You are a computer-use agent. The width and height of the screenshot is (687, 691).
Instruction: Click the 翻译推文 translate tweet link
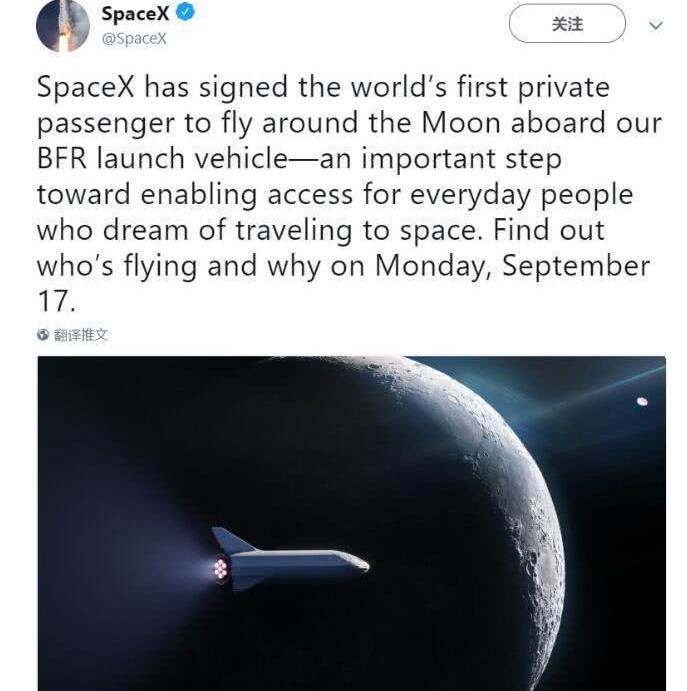tap(80, 336)
